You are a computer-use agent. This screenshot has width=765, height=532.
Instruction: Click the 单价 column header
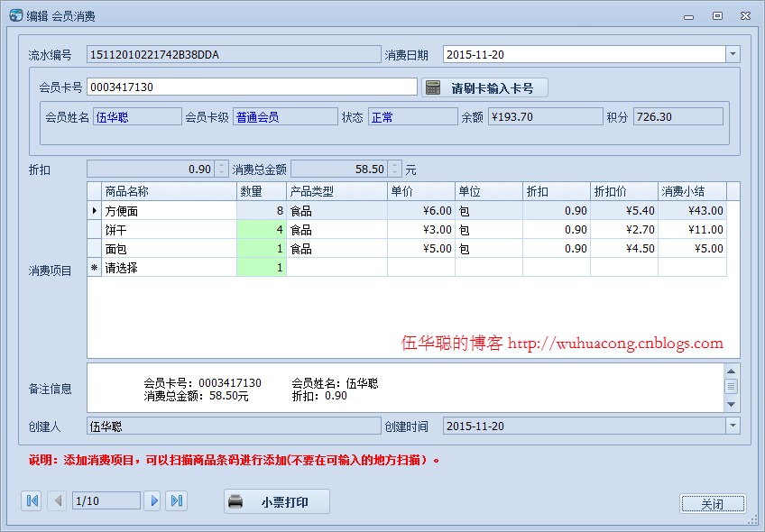421,191
